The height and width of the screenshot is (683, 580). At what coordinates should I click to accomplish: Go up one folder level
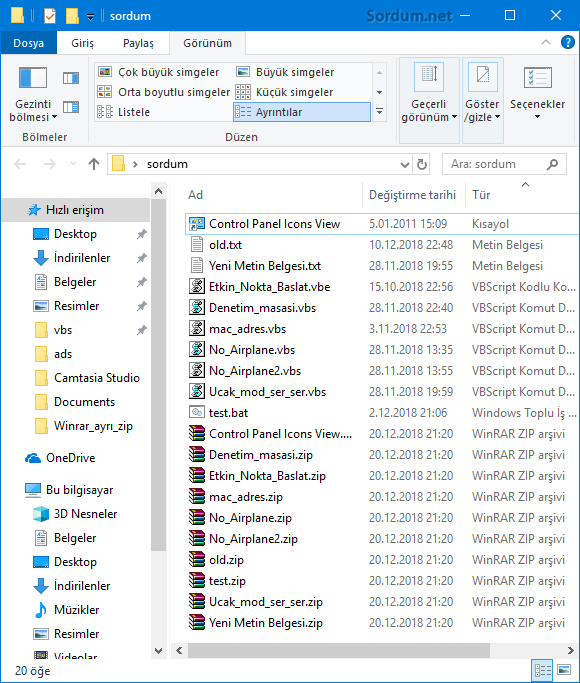(94, 164)
